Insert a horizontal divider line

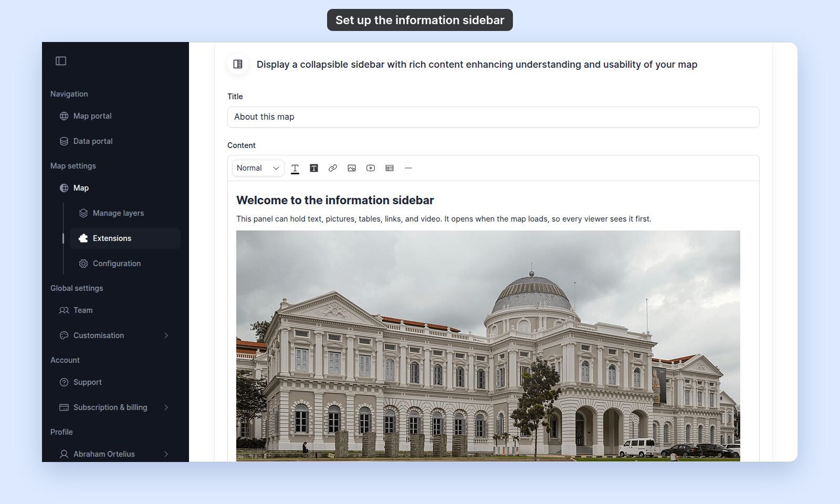tap(408, 168)
